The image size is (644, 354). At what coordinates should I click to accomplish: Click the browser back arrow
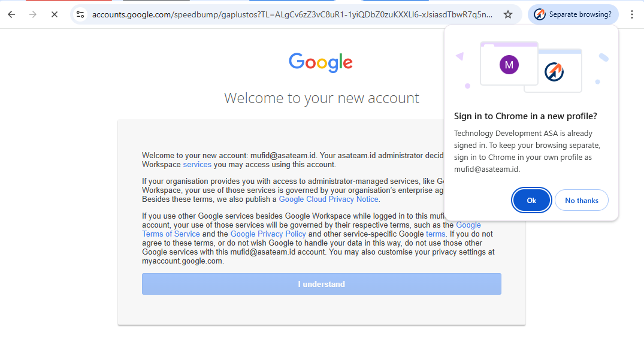[11, 14]
